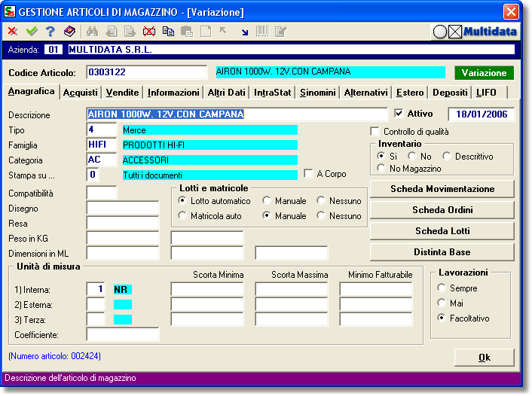Select Lavorazioni Mai option
The image size is (532, 396).
pos(441,303)
